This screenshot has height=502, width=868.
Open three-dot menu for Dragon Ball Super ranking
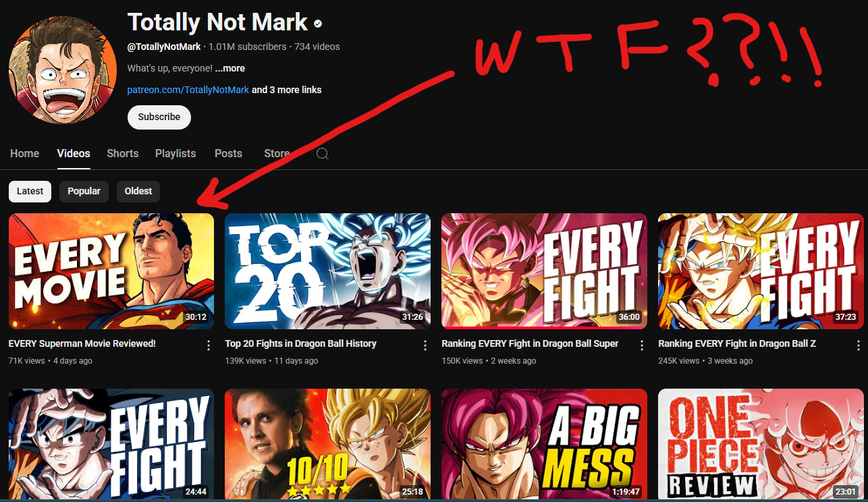pos(642,345)
